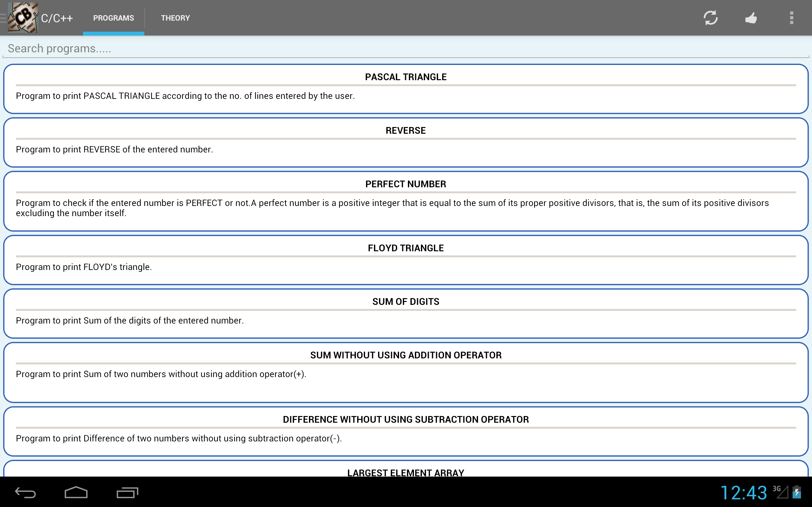Open Sum Without Using Addition Operator entry
Screen dimensions: 812x507
click(406, 372)
